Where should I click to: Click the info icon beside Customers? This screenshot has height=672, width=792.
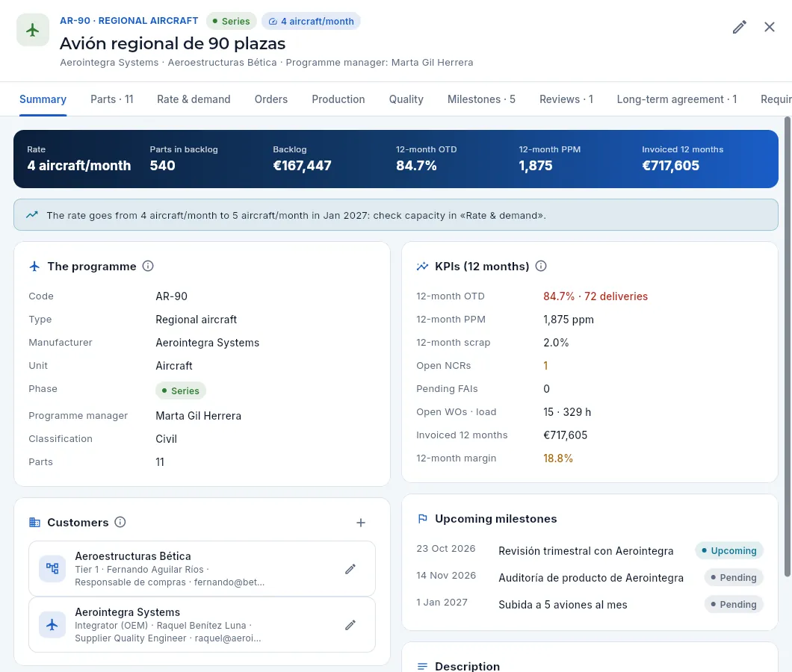(x=120, y=522)
